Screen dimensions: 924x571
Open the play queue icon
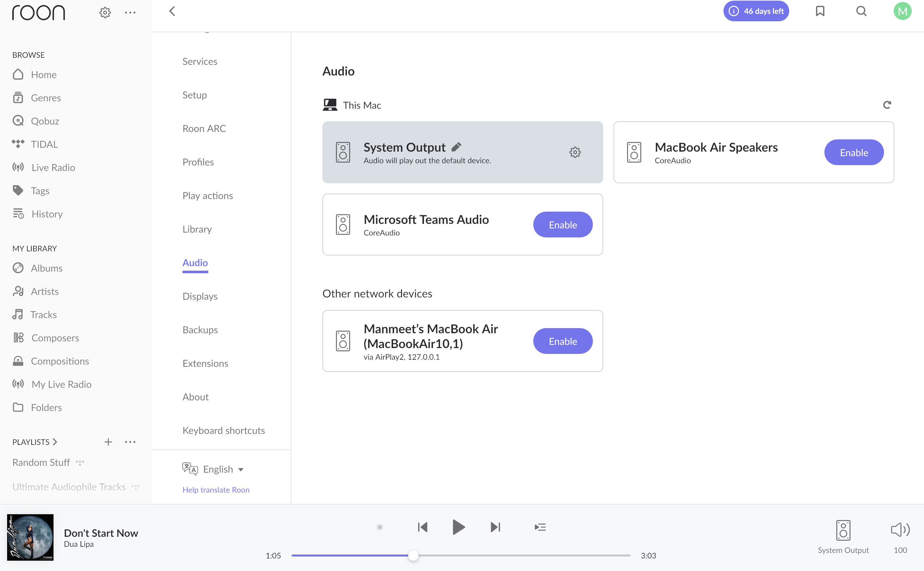tap(540, 527)
